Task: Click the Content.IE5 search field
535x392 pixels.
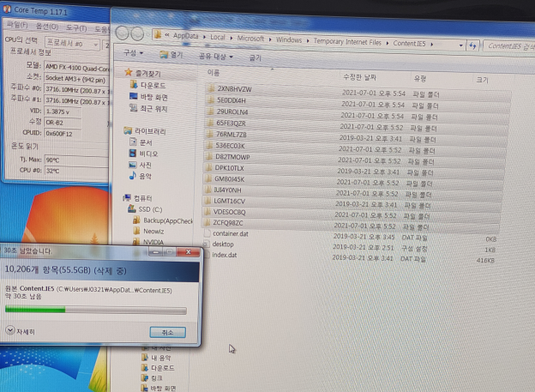Action: (x=509, y=46)
